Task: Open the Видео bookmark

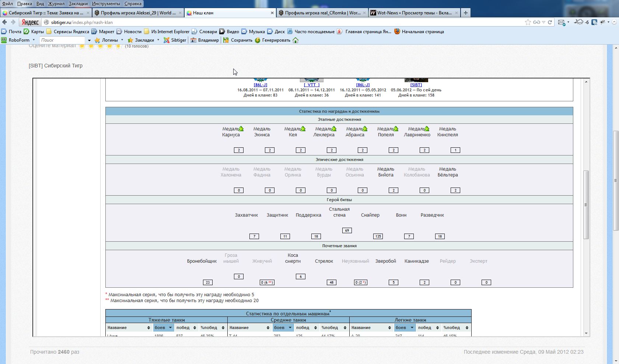Action: point(229,32)
